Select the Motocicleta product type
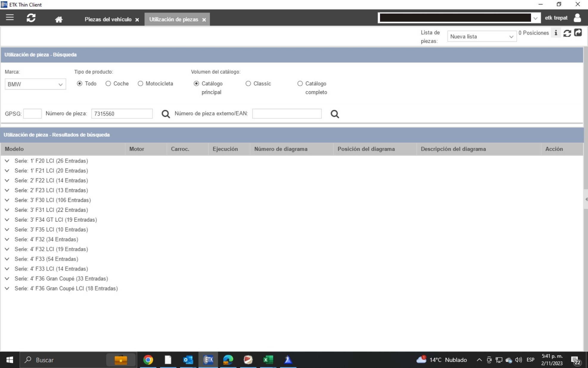The image size is (588, 368). click(140, 84)
